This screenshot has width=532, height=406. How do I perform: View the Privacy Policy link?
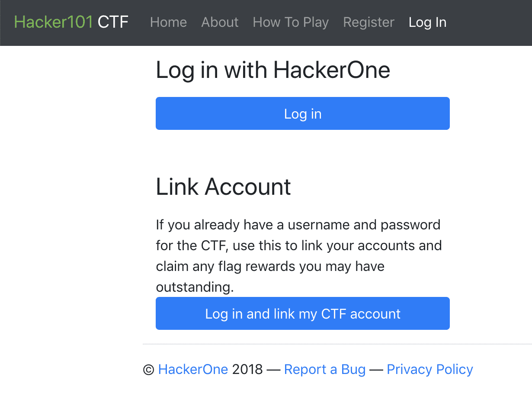[x=429, y=369]
